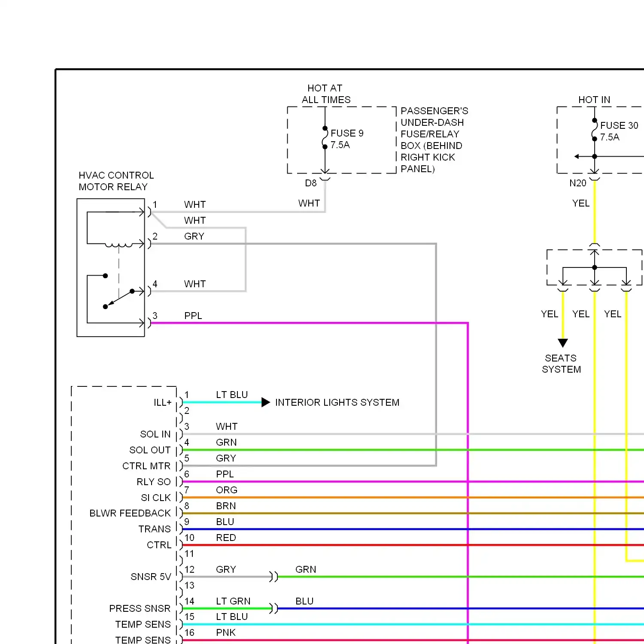Image resolution: width=644 pixels, height=644 pixels.
Task: Click the HVAC CONTROL MOTOR RELAY label
Action: point(116,181)
